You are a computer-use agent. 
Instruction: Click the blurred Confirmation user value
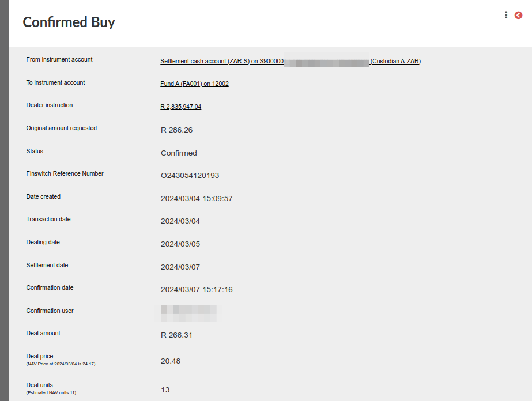[188, 313]
